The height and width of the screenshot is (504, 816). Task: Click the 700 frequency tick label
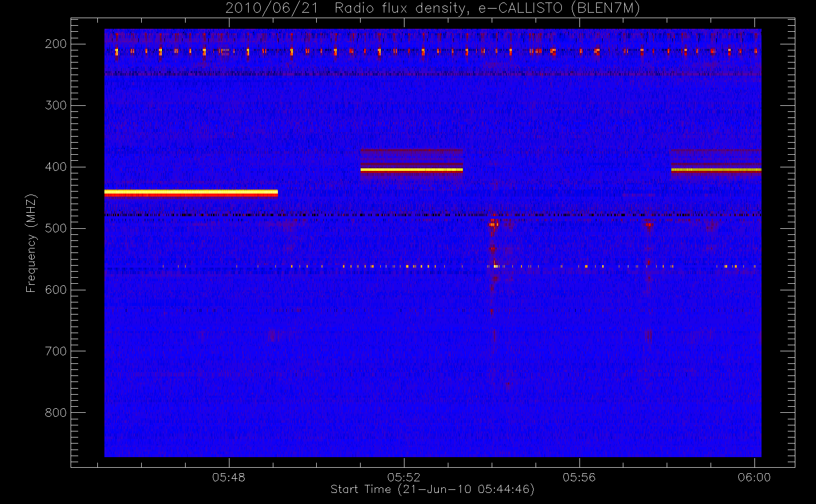click(56, 351)
